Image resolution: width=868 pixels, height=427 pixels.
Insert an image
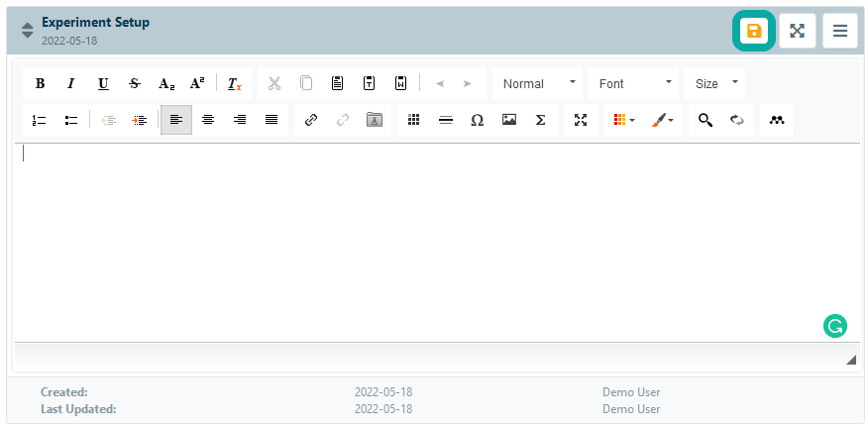click(509, 120)
